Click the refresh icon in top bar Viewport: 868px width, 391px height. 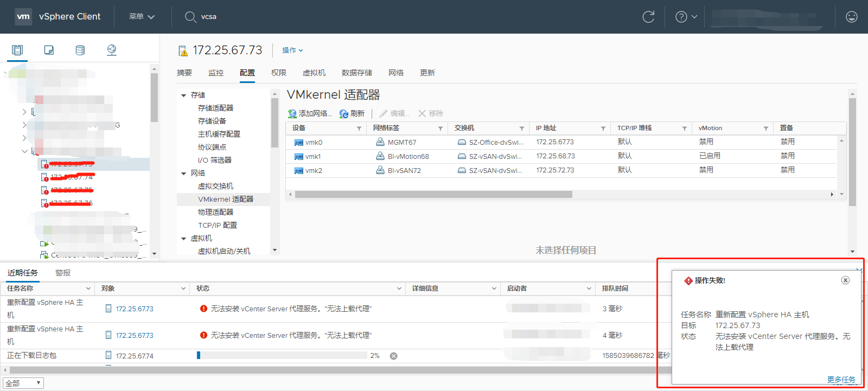click(x=648, y=17)
